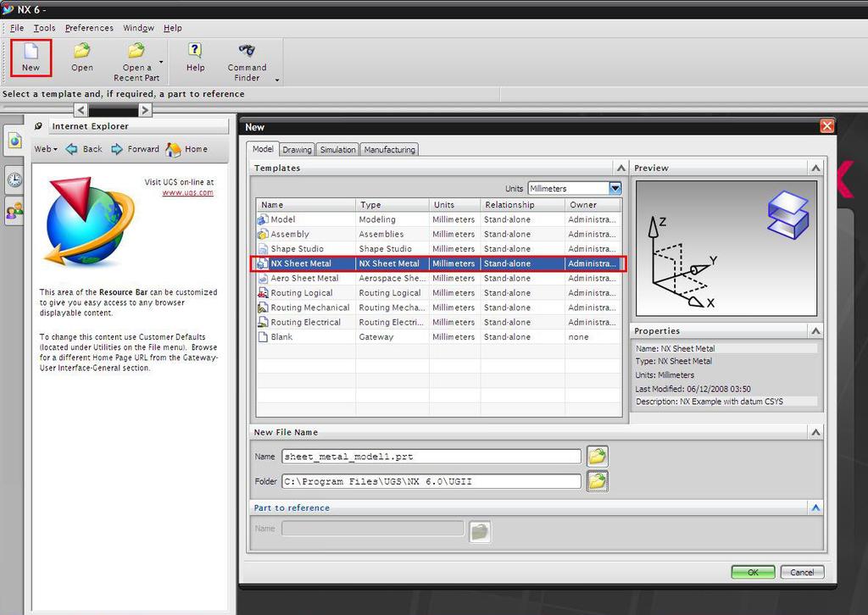Viewport: 868px width, 615px height.
Task: Select the Routing Logical template
Action: pos(438,292)
